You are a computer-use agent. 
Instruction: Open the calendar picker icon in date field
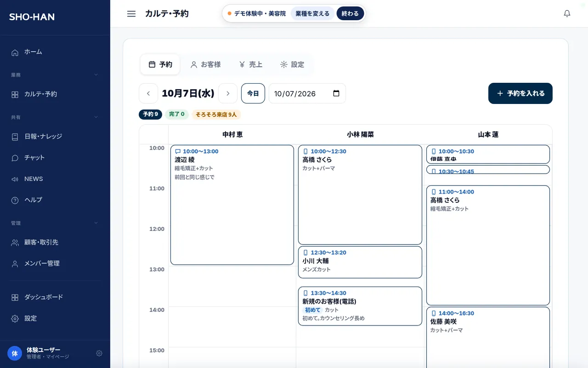click(x=336, y=93)
